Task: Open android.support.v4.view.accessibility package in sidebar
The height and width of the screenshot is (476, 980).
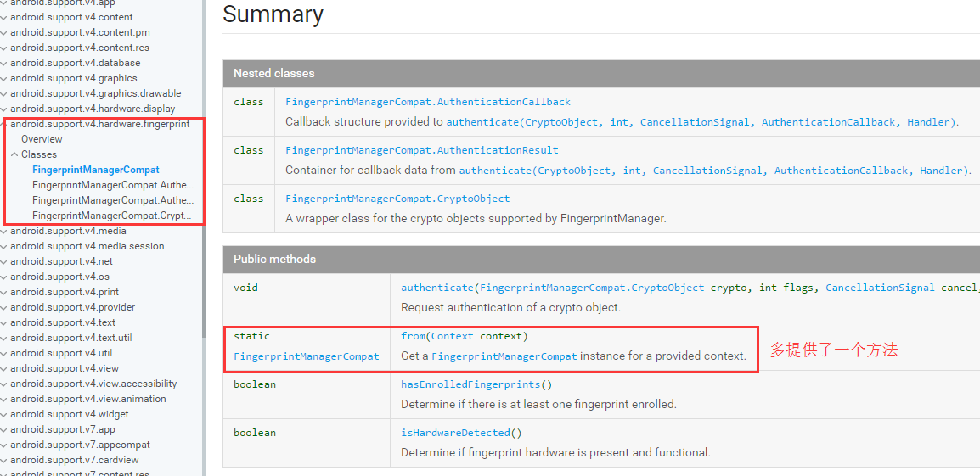Action: click(x=93, y=384)
